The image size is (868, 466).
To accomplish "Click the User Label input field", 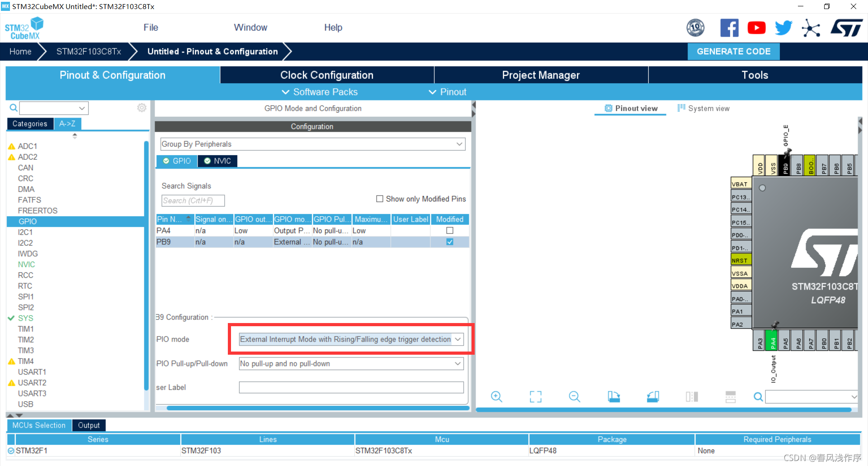I will coord(351,387).
